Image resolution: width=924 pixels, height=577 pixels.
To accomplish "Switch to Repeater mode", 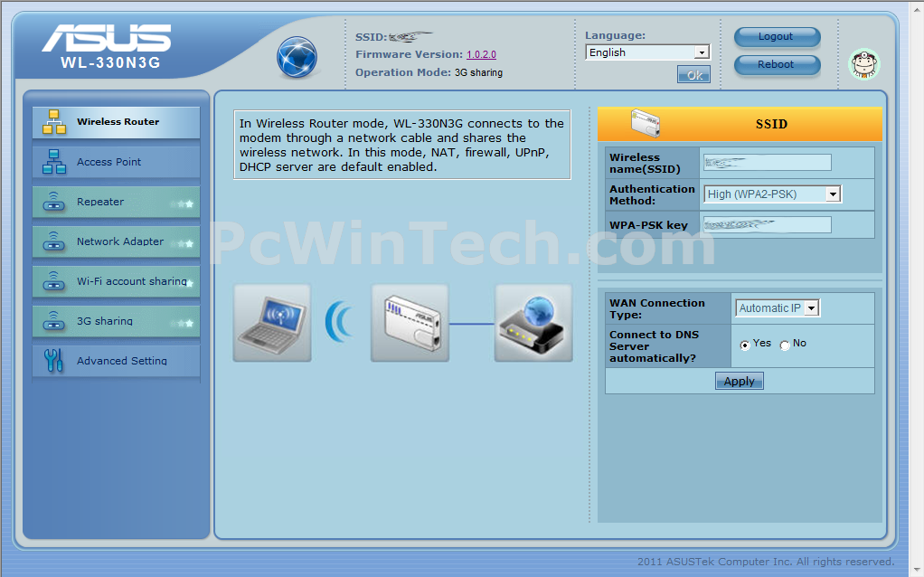I will (116, 202).
